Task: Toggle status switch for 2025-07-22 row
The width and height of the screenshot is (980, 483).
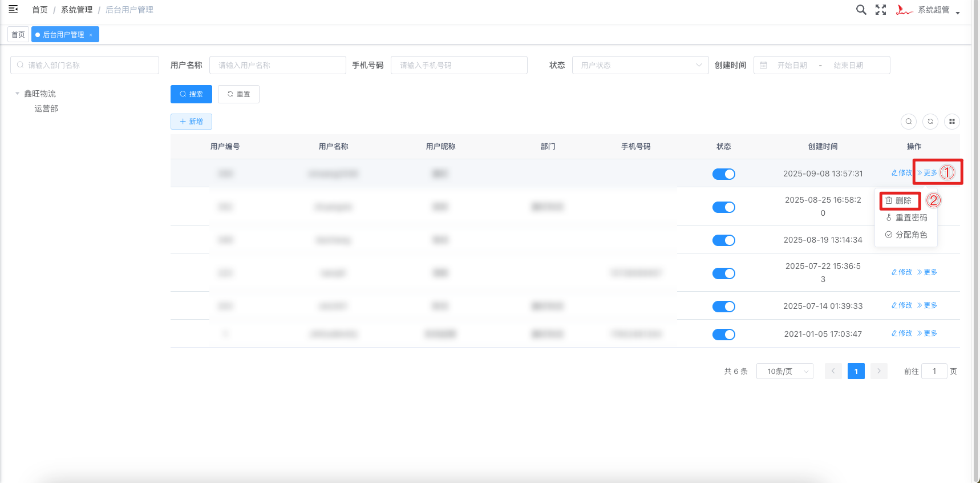Action: [x=724, y=273]
